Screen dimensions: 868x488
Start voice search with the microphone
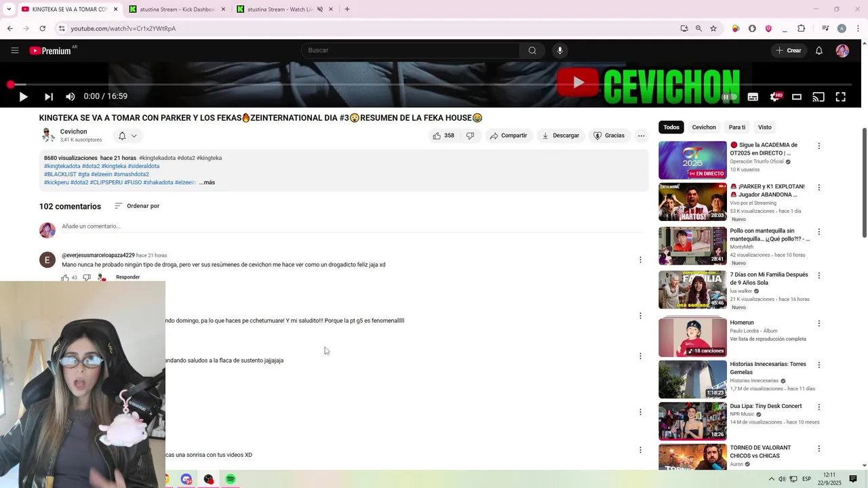559,50
